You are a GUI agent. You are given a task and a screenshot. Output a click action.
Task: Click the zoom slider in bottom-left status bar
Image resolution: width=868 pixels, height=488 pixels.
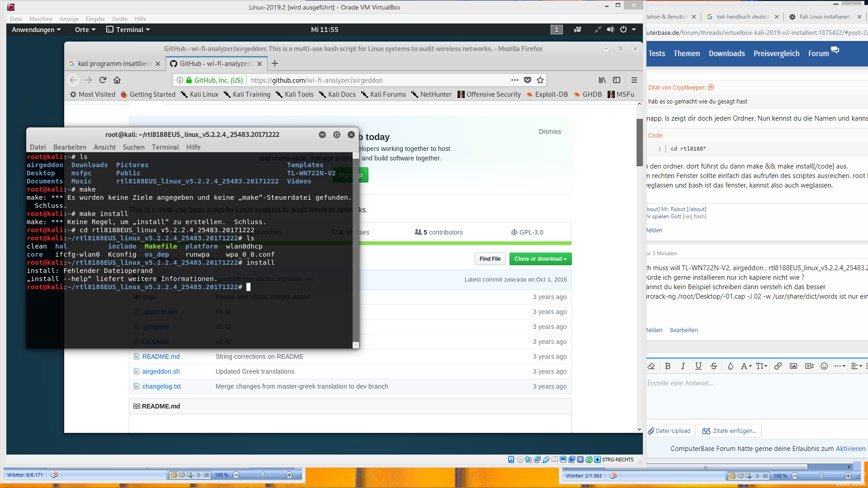pos(262,475)
